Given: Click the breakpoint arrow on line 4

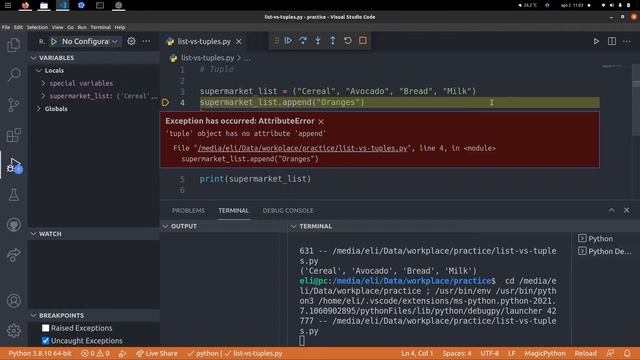Looking at the screenshot, I should click(165, 102).
